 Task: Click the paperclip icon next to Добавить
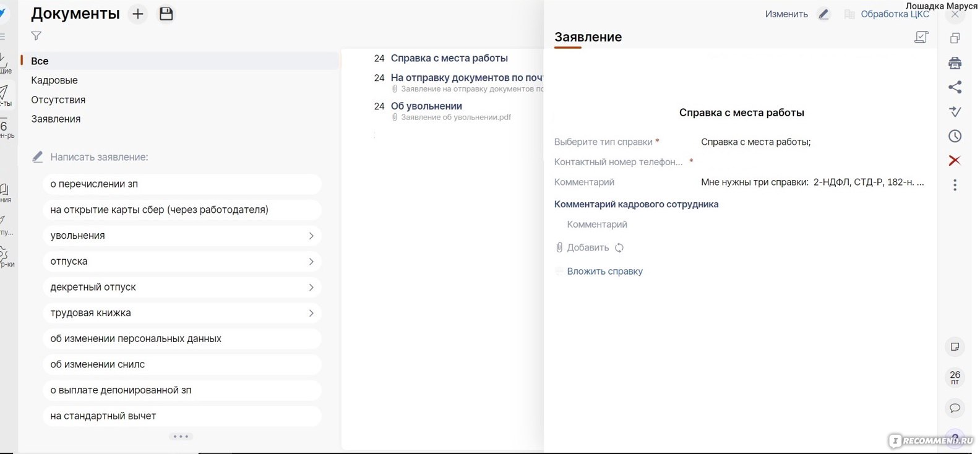[x=559, y=247]
